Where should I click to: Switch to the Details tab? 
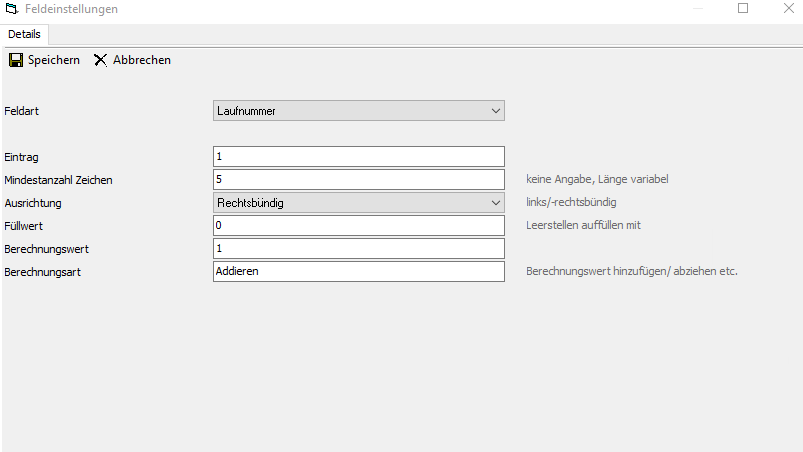(24, 34)
